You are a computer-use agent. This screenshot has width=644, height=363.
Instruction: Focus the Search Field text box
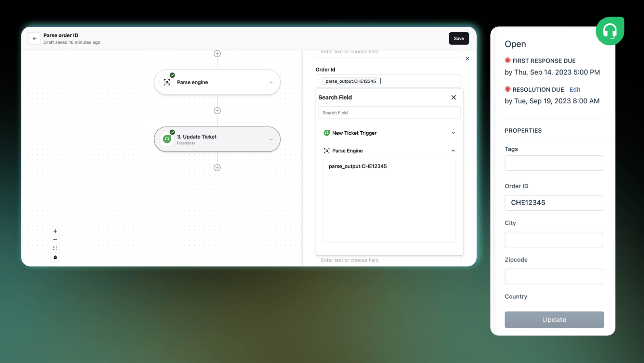click(389, 113)
